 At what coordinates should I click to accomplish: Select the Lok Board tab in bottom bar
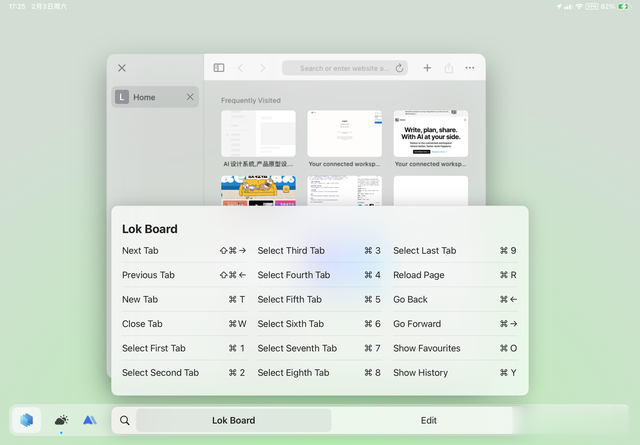pyautogui.click(x=233, y=420)
